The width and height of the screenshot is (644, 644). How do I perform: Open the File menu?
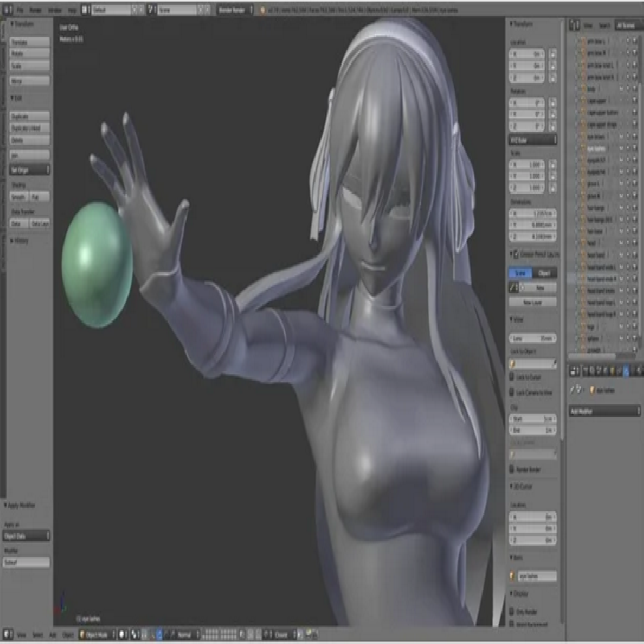coord(20,10)
